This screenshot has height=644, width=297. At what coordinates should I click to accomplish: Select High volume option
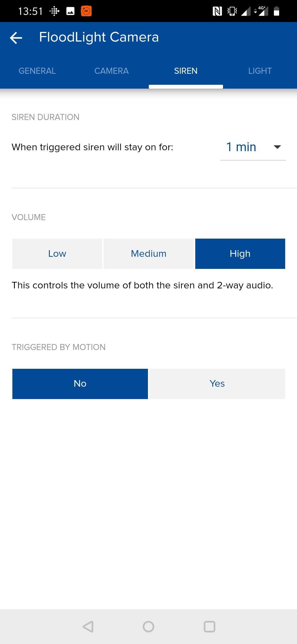240,254
